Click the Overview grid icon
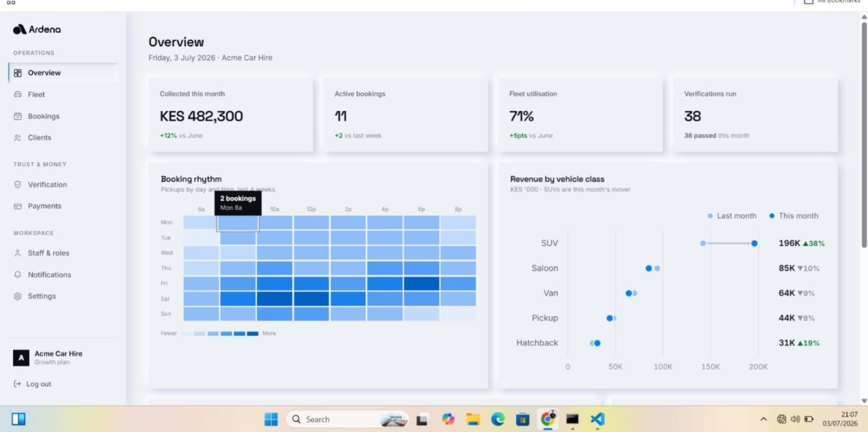Viewport: 868px width, 432px height. (17, 73)
